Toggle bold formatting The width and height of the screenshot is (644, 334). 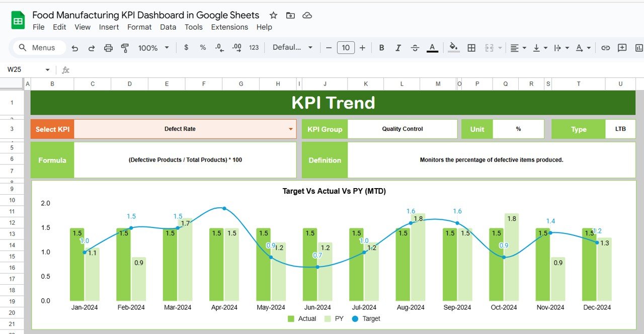click(x=381, y=48)
